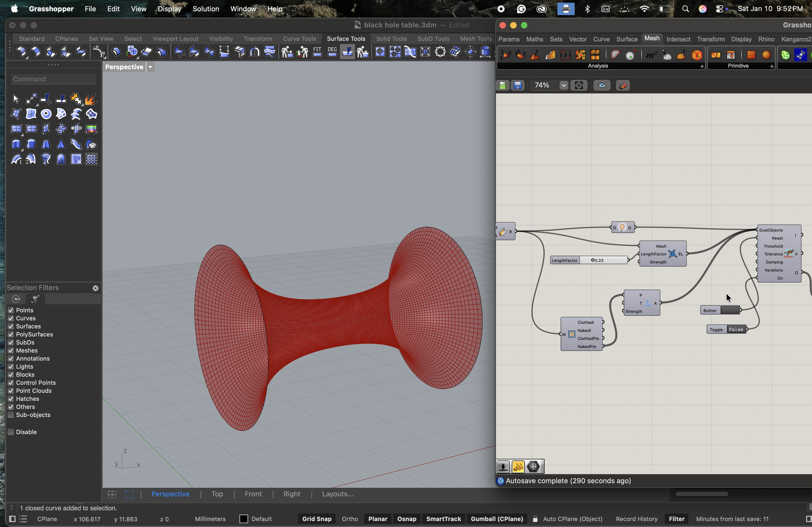Click the Mesh Plane primitive icon
Image resolution: width=812 pixels, height=527 pixels.
pyautogui.click(x=751, y=55)
